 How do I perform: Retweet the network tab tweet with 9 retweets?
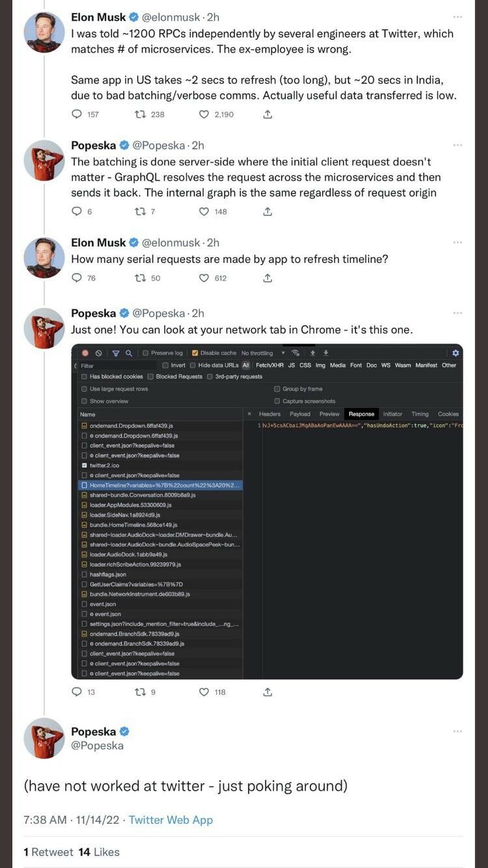point(139,692)
